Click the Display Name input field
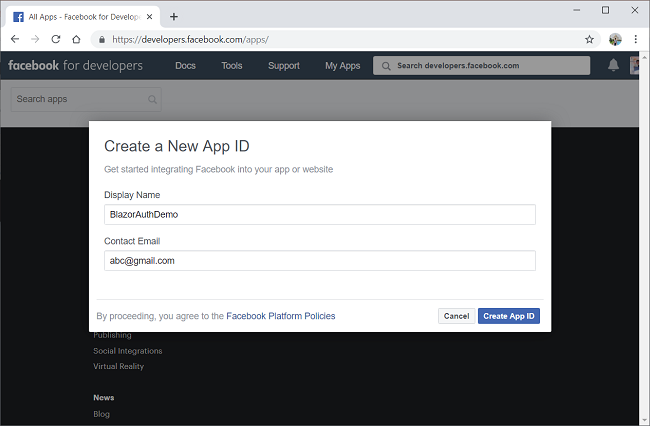The image size is (650, 426). (x=320, y=214)
